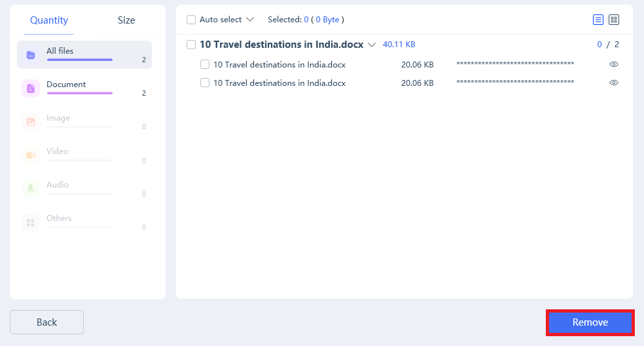
Task: Enable the Auto select checkbox
Action: pos(191,20)
